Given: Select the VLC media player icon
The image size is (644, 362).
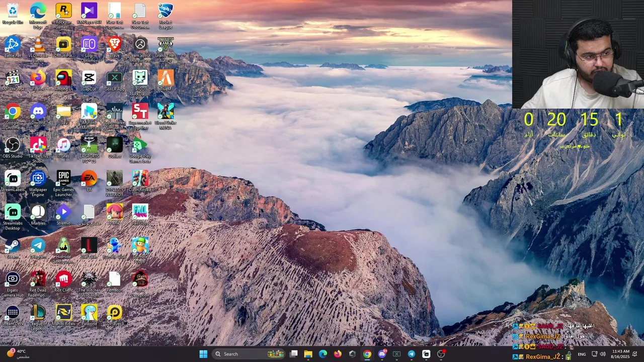Looking at the screenshot, I should coord(38,50).
